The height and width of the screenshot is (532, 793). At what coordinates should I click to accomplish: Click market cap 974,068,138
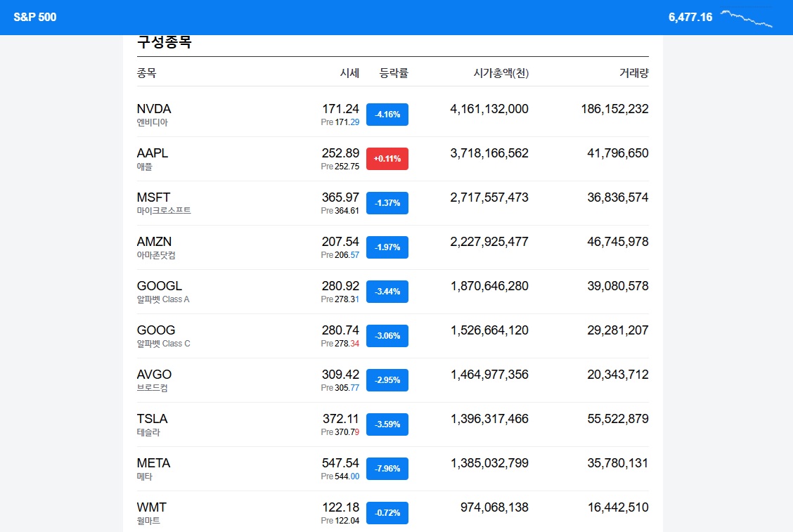pyautogui.click(x=494, y=507)
